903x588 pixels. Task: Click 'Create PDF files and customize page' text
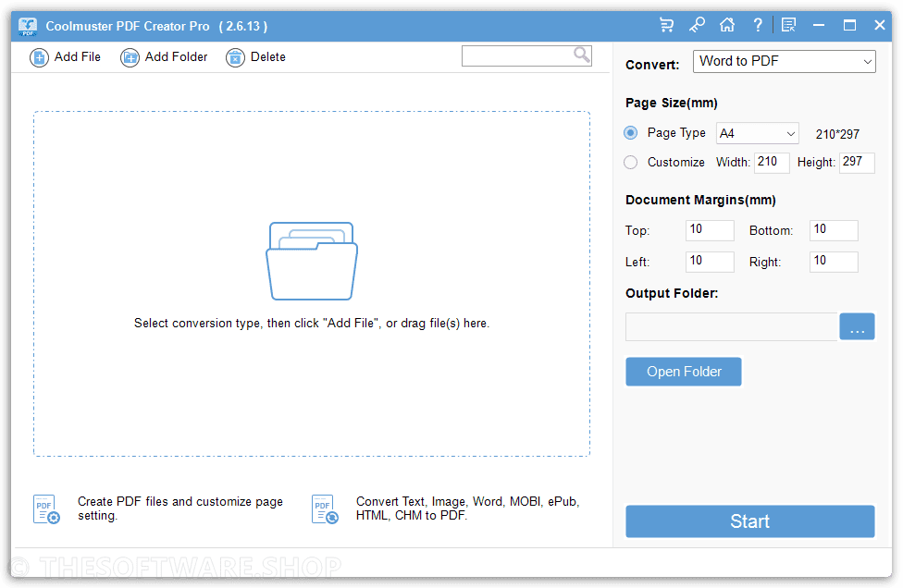click(x=180, y=502)
